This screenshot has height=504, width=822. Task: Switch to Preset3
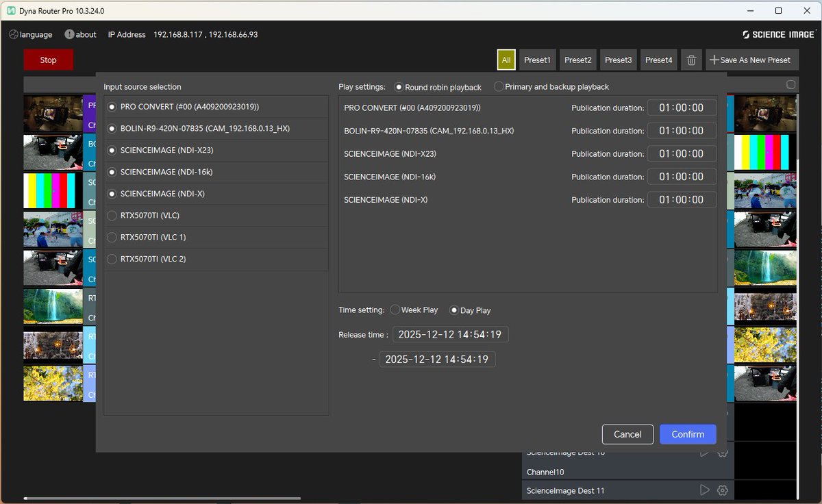click(x=618, y=60)
